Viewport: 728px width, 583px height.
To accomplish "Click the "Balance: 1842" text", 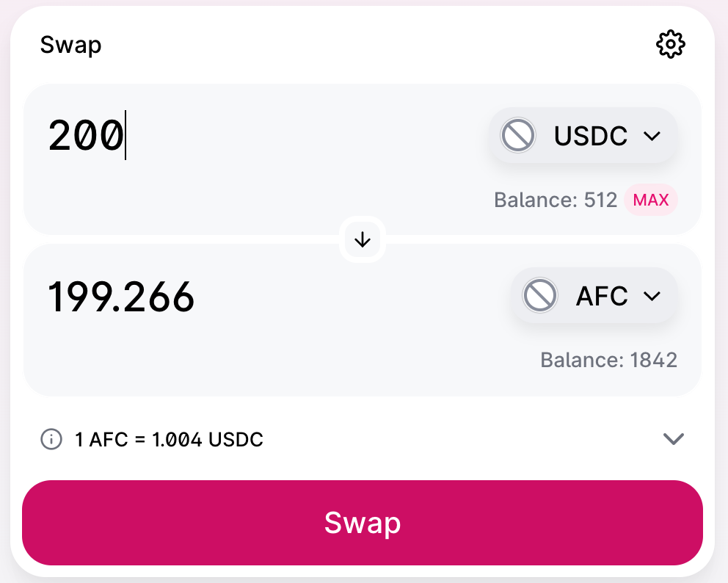I will coord(608,360).
